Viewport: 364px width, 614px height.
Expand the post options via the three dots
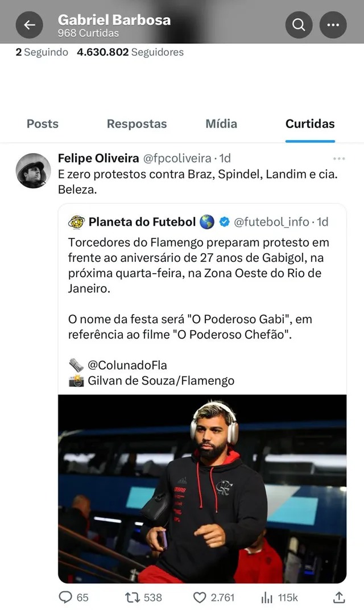[338, 158]
